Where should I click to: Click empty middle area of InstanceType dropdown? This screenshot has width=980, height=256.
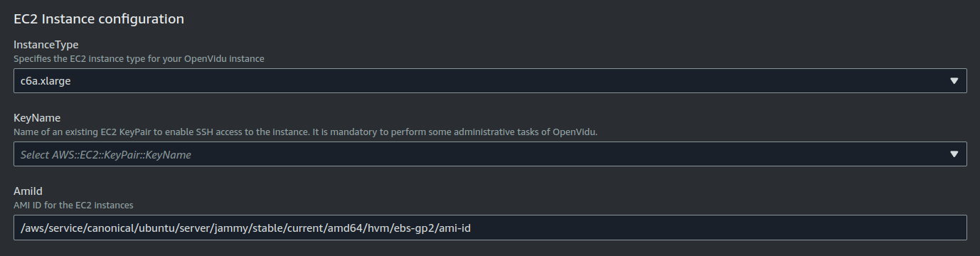[x=498, y=81]
